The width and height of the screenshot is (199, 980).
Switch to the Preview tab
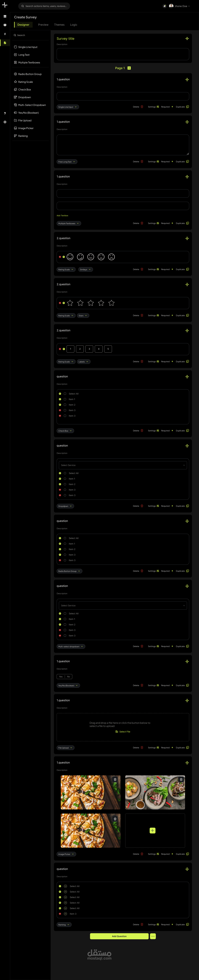[x=43, y=25]
